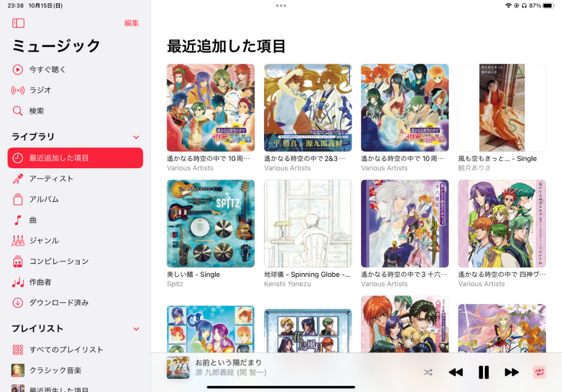Hide the sidebar using the sidebar icon
562x392 pixels.
pos(18,23)
